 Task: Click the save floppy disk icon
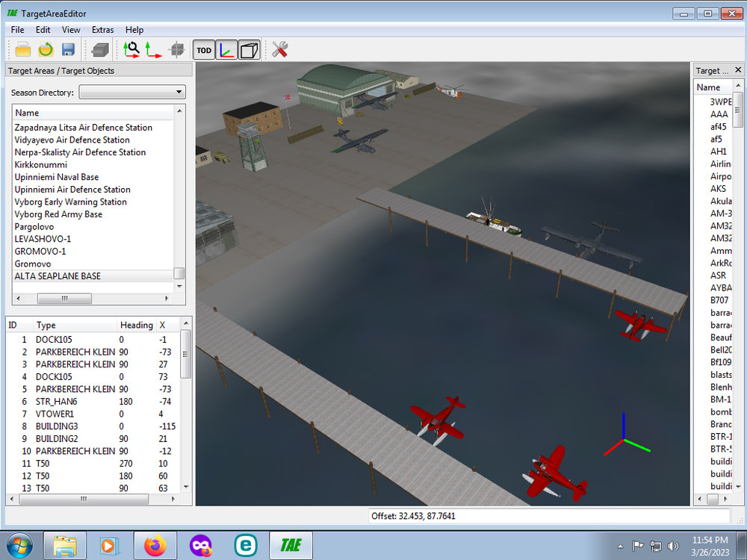(x=69, y=49)
